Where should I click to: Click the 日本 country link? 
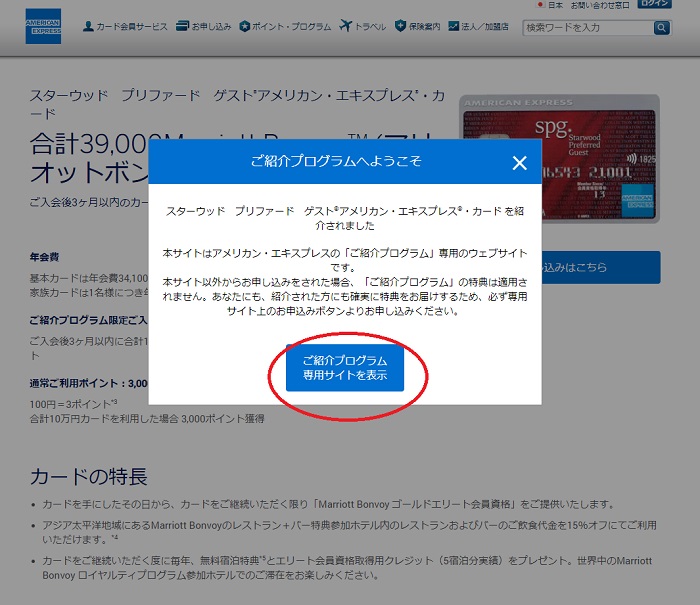click(555, 5)
